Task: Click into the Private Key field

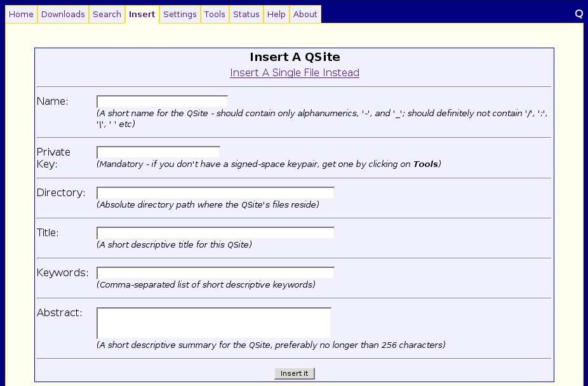Action: (x=158, y=152)
